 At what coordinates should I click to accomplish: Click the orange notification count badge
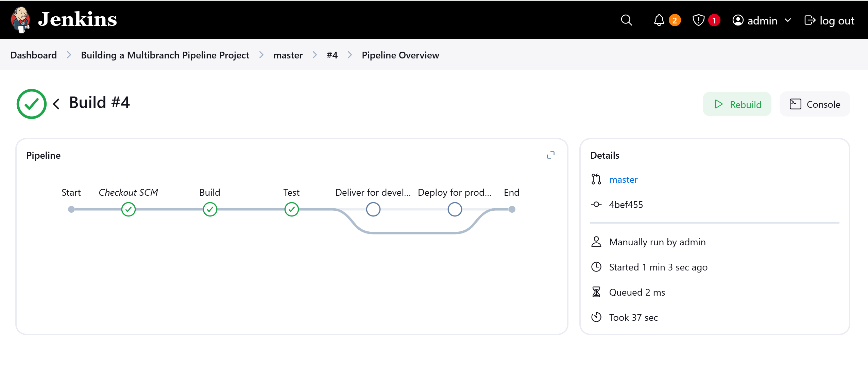click(x=675, y=20)
